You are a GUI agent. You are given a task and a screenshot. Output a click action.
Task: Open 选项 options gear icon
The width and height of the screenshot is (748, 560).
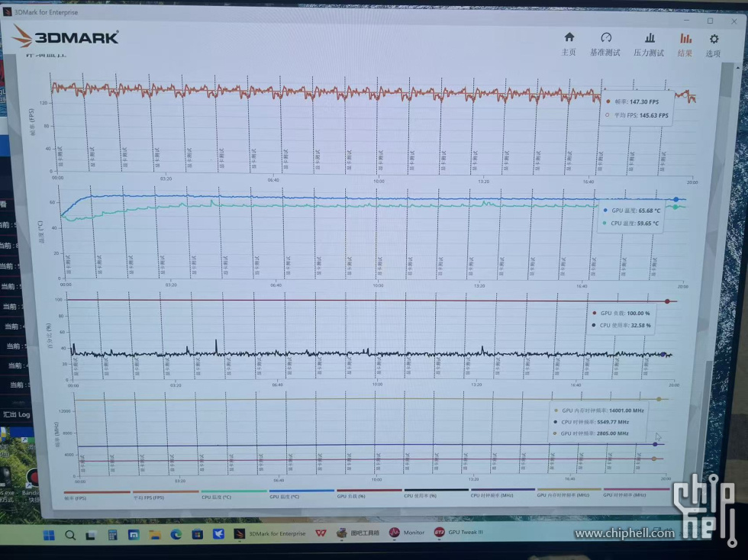(714, 39)
